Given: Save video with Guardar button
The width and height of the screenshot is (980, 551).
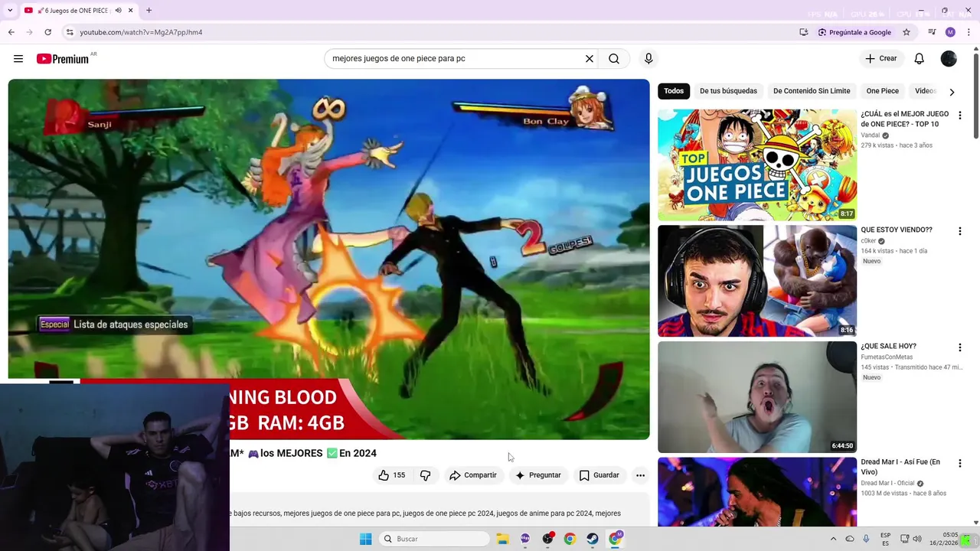Looking at the screenshot, I should pos(599,475).
